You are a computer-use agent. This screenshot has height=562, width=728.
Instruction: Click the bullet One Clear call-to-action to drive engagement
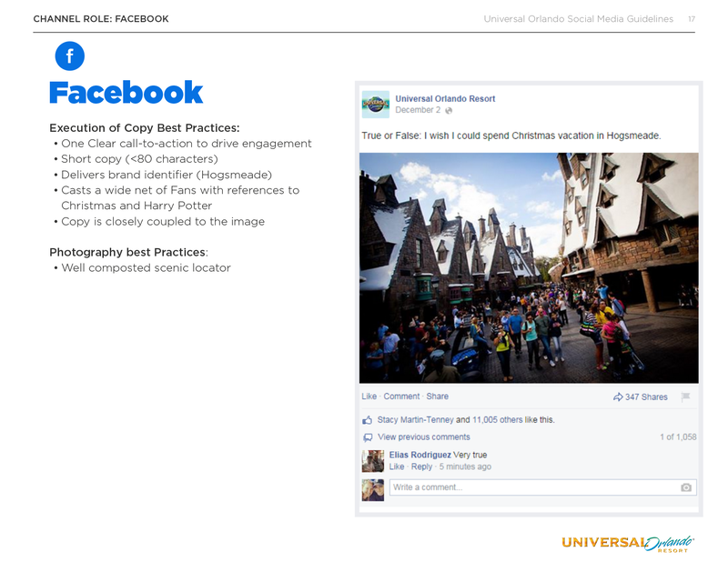point(186,144)
